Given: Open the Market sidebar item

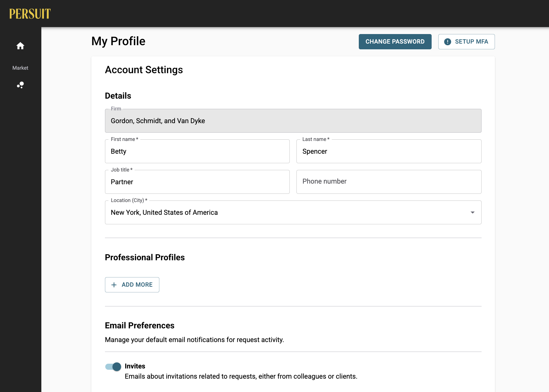Looking at the screenshot, I should [20, 68].
